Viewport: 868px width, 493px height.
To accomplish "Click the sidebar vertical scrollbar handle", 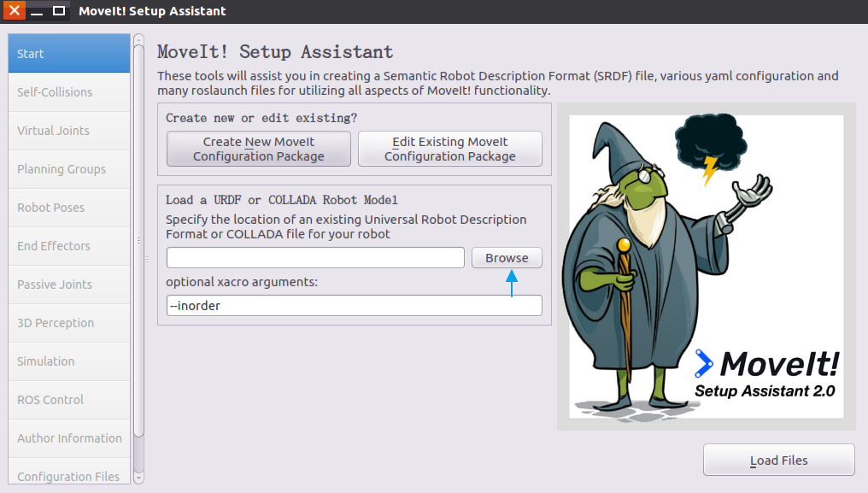I will tap(139, 241).
